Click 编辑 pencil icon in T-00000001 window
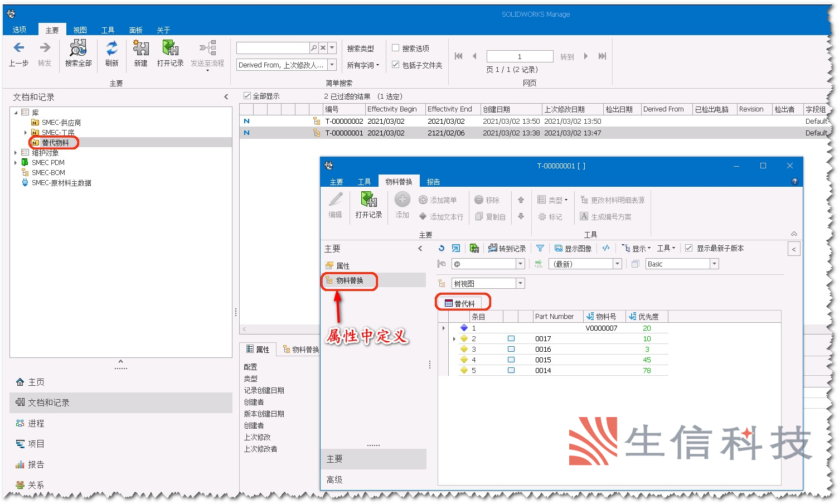This screenshot has height=504, width=839. (336, 200)
